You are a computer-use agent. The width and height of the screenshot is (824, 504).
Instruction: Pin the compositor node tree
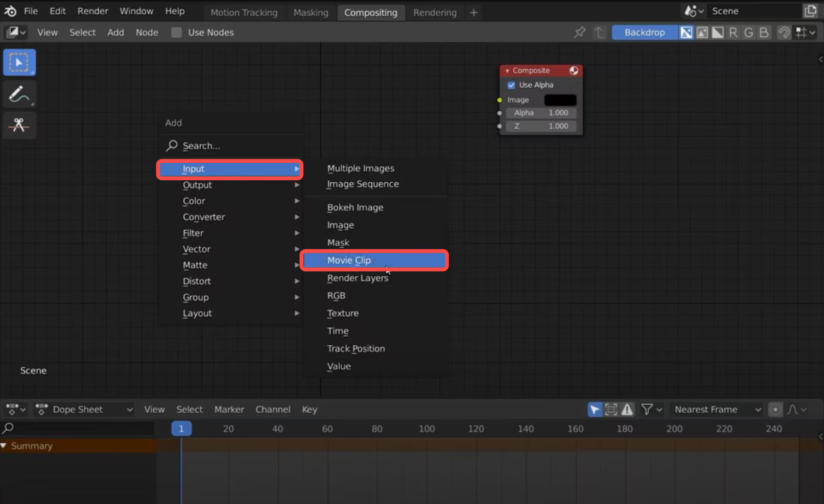tap(580, 32)
